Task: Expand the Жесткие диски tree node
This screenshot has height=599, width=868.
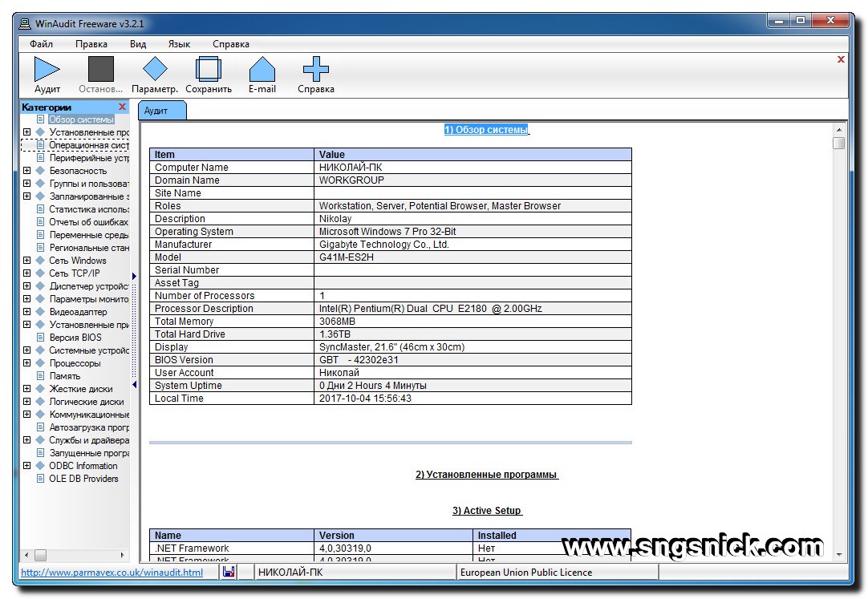Action: click(x=26, y=388)
